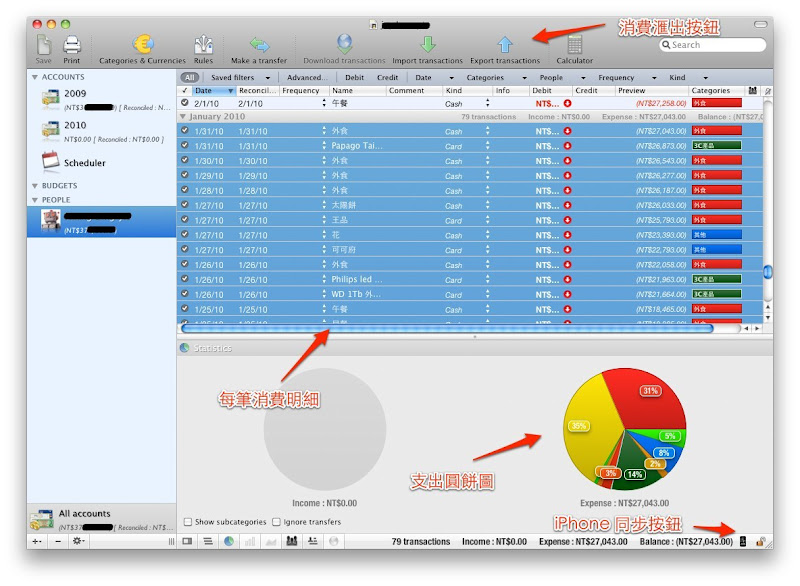Collapse the ACCOUNTS section
The height and width of the screenshot is (586, 800).
[x=35, y=77]
